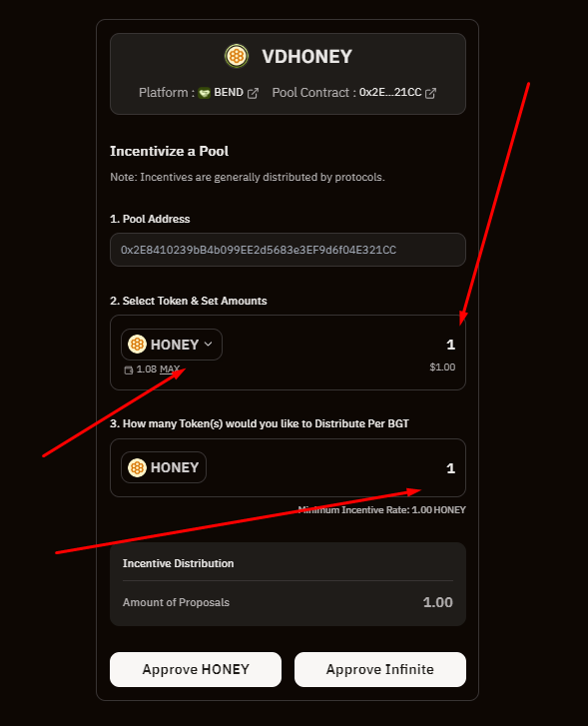Click the VDHONEY honeycomb logo icon

[x=237, y=56]
